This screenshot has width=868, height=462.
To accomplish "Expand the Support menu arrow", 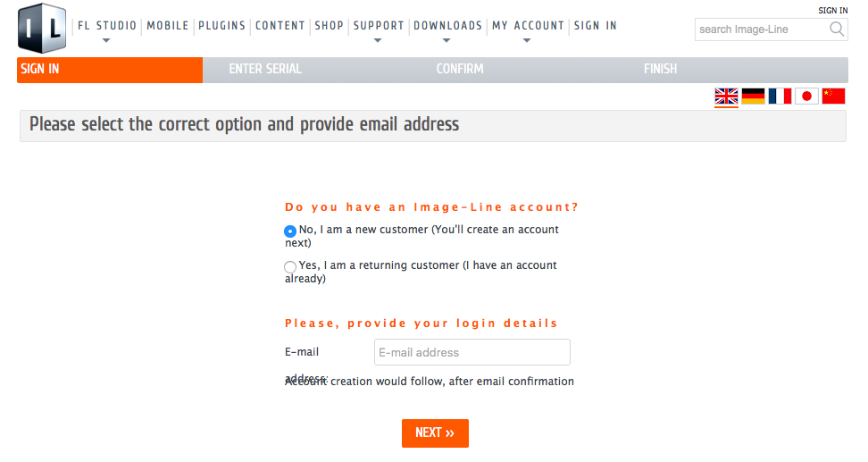I will (x=378, y=40).
